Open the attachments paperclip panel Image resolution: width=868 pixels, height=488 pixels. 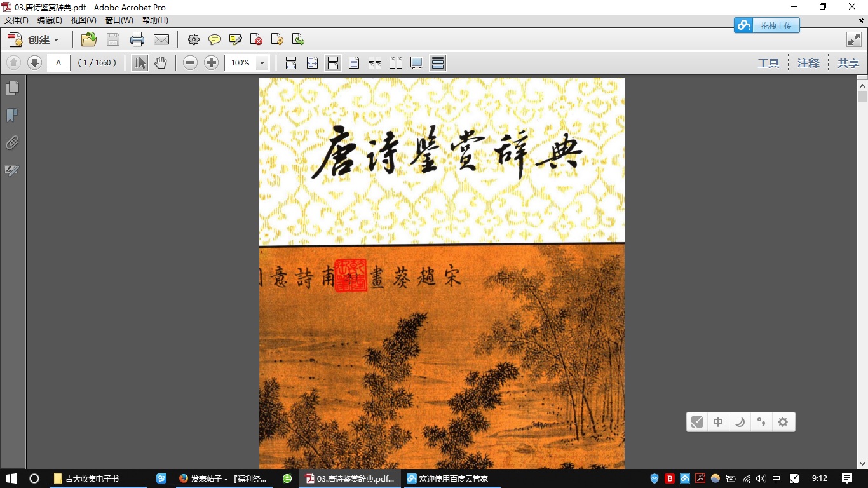coord(12,143)
